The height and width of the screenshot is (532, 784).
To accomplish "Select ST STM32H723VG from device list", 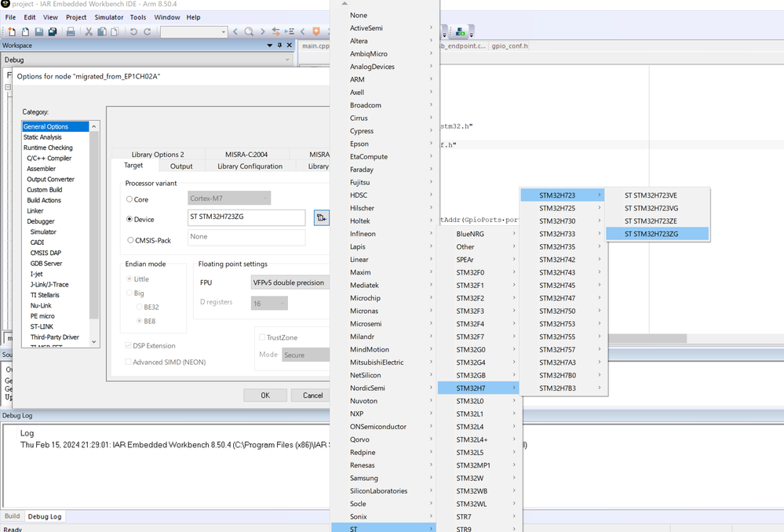I will point(651,209).
